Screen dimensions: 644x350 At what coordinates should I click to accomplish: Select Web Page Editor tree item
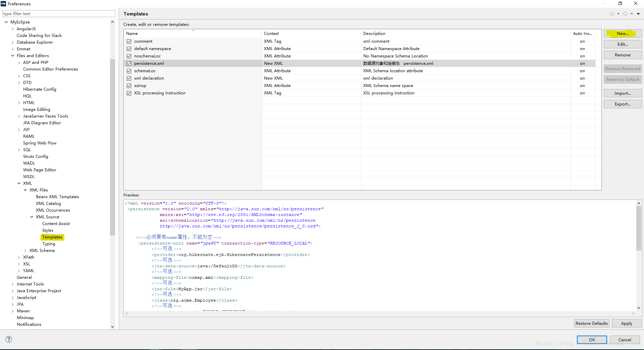point(40,170)
